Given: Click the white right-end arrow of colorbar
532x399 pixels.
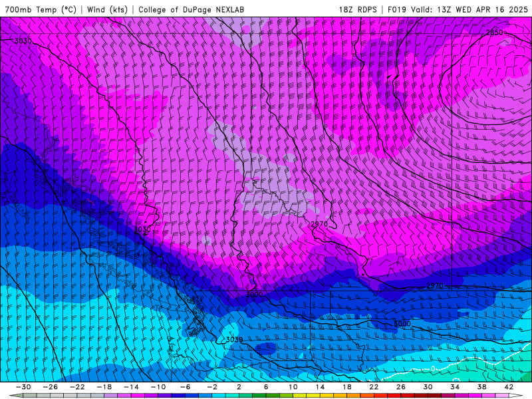Looking at the screenshot, I should 516,396.
